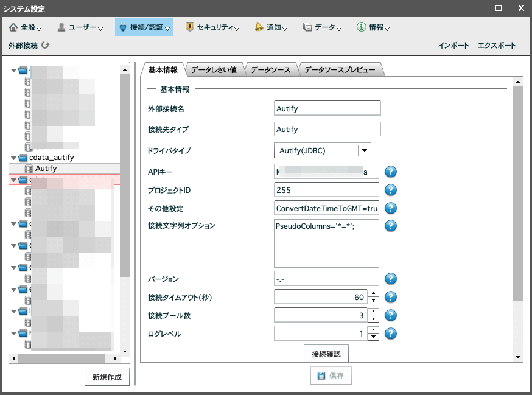Click the 接続プール数 field showing 3
The width and height of the screenshot is (532, 395).
click(x=321, y=315)
